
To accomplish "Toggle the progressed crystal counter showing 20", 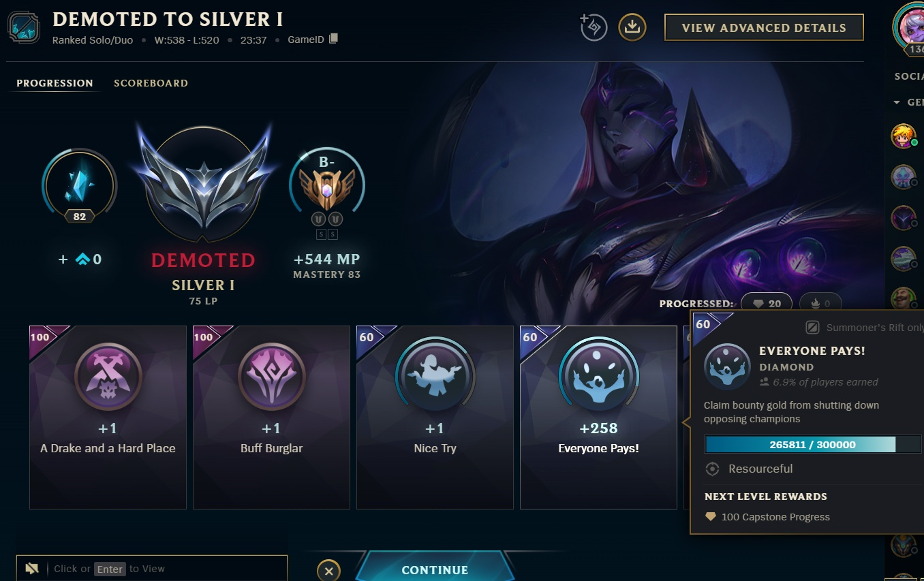I will coord(767,304).
